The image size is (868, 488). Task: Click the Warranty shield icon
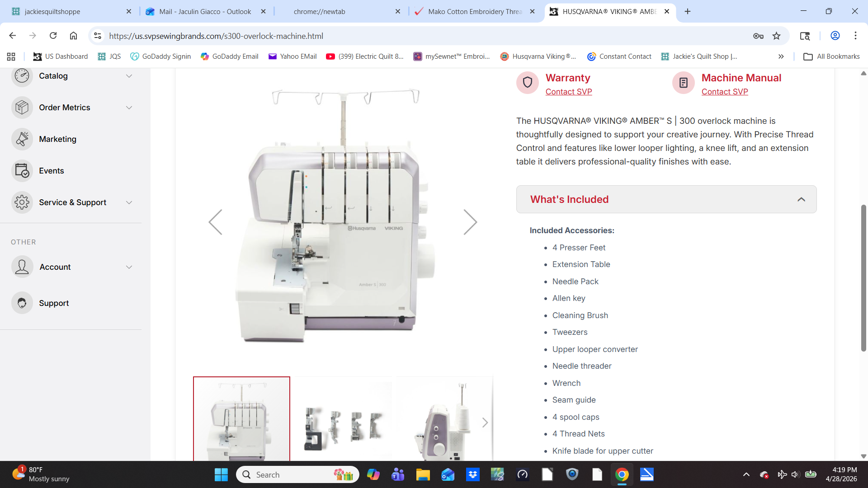pyautogui.click(x=527, y=83)
